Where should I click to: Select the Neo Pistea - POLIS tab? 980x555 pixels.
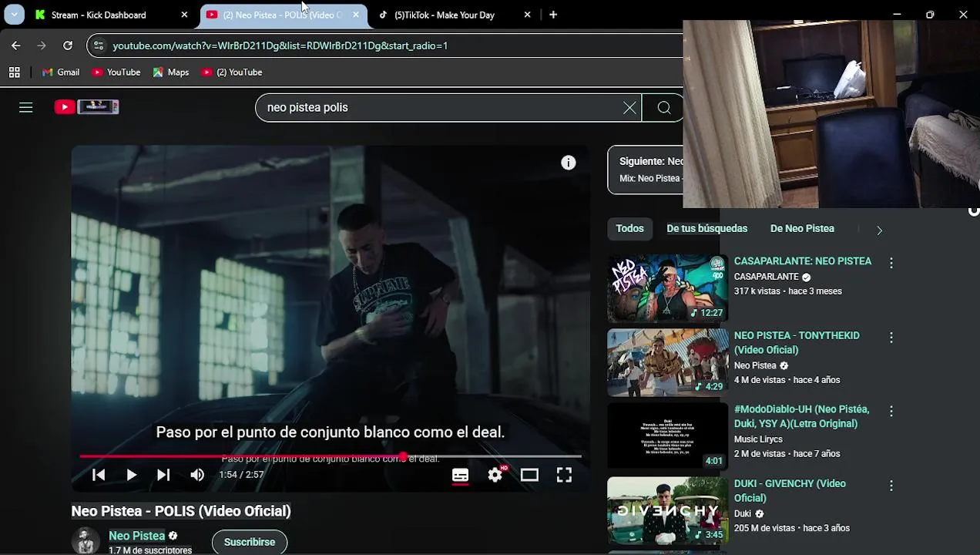pos(284,15)
